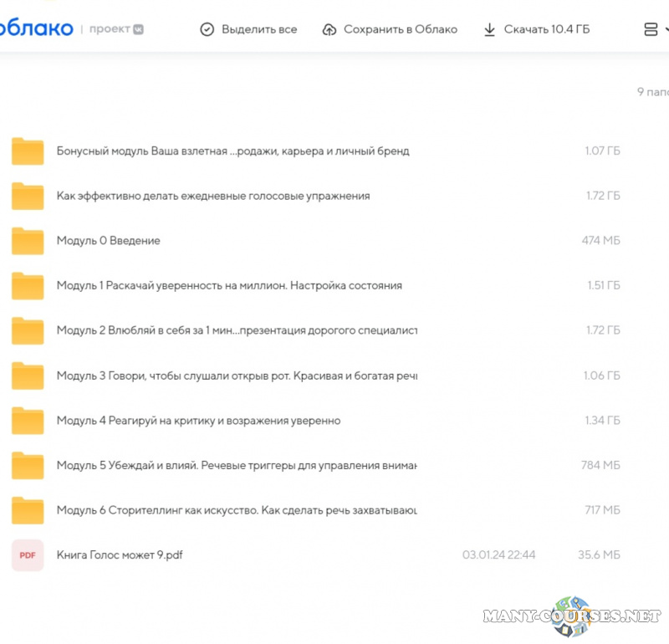Click folder icon of Модуль 4 Реагируй
The height and width of the screenshot is (644, 669).
tap(28, 421)
